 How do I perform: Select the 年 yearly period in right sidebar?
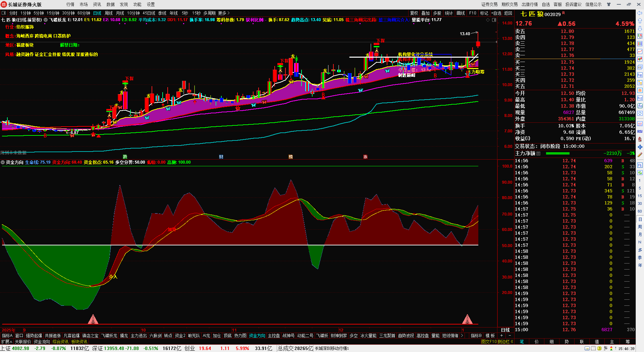pos(640,266)
